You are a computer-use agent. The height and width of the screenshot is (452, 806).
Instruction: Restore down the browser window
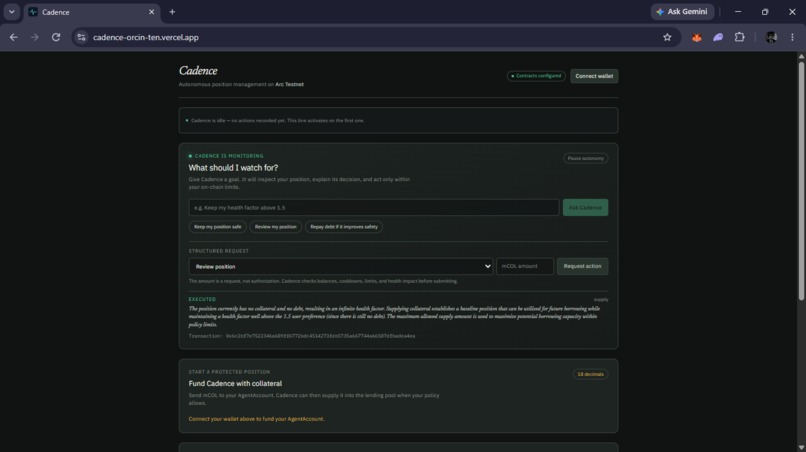point(765,12)
